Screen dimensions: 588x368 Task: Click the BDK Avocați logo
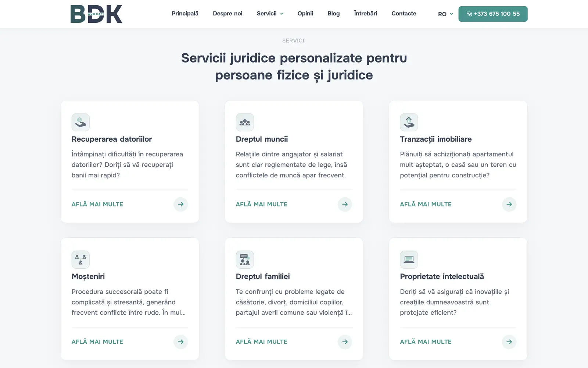coord(96,14)
